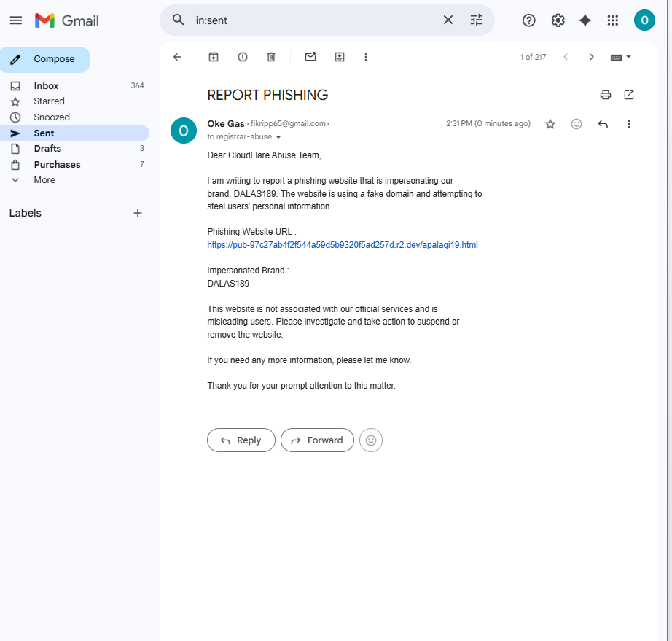
Task: Click the Labels heading
Action: 26,213
